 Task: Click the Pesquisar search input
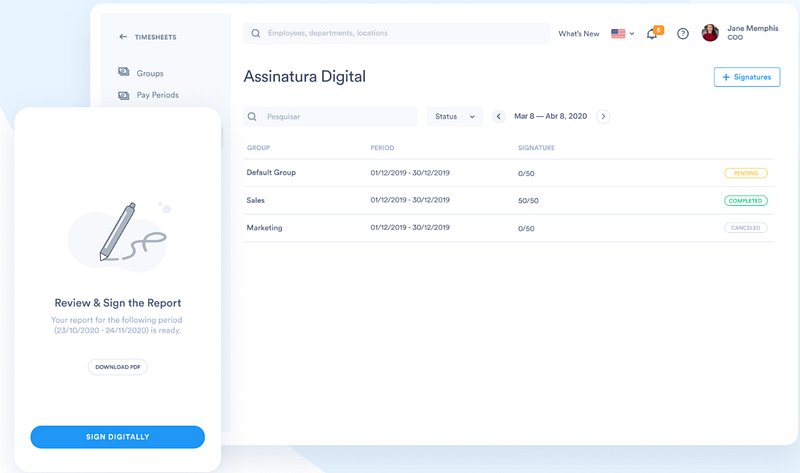click(x=331, y=116)
